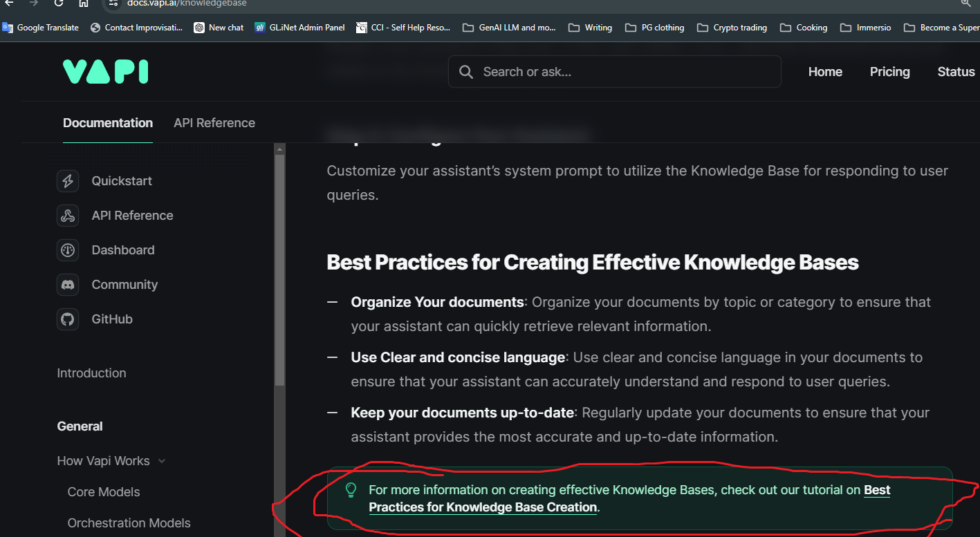Expand the Become a Super bookmark folder
The height and width of the screenshot is (537, 980).
point(941,28)
